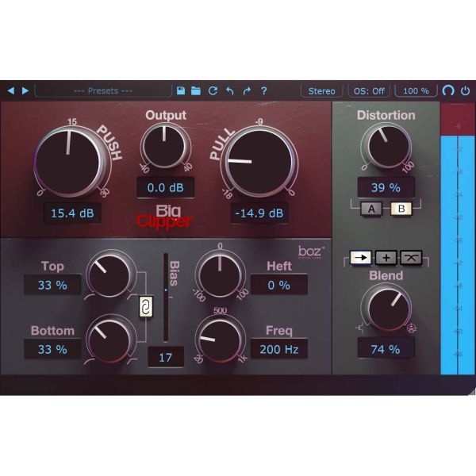Screen dimensions: 476x476
Task: Click the headphones monitor icon
Action: pyautogui.click(x=448, y=90)
